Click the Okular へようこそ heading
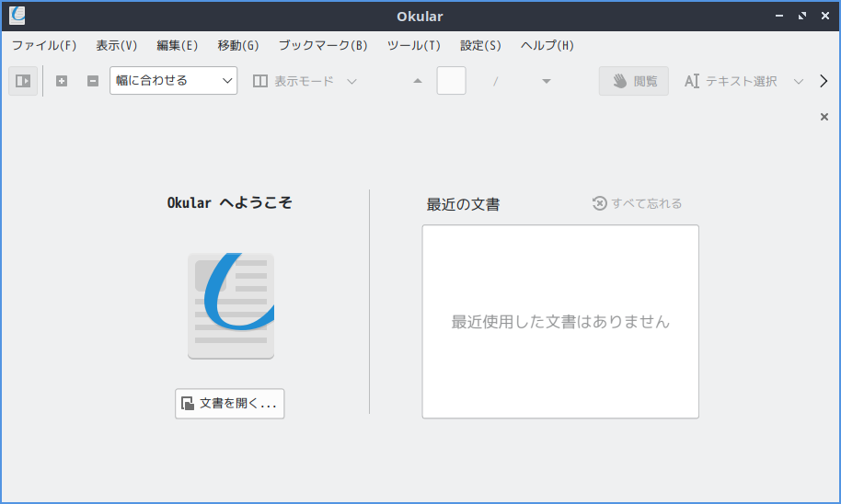841x504 pixels. [229, 202]
